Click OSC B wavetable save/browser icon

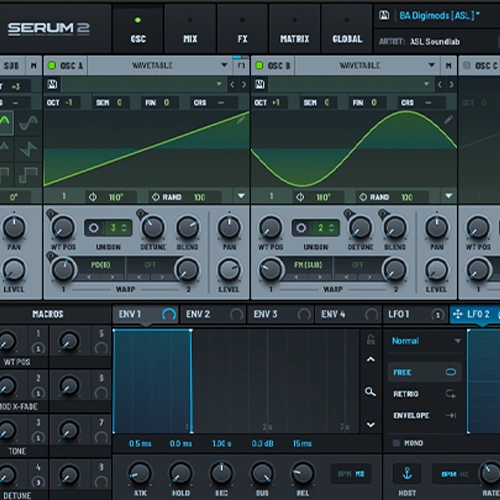(x=260, y=84)
